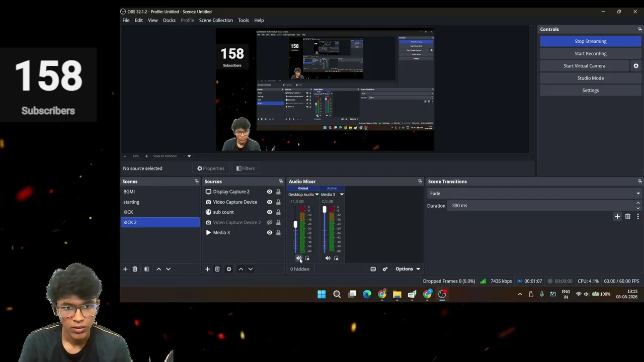Open the Scene Collection menu
Screen dimensions: 644x362
tap(216, 20)
